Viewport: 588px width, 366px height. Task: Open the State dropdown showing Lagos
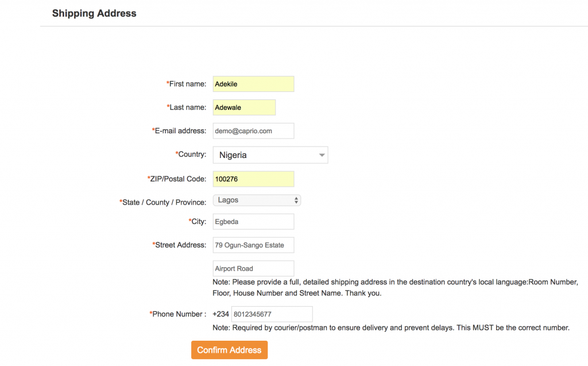[257, 200]
